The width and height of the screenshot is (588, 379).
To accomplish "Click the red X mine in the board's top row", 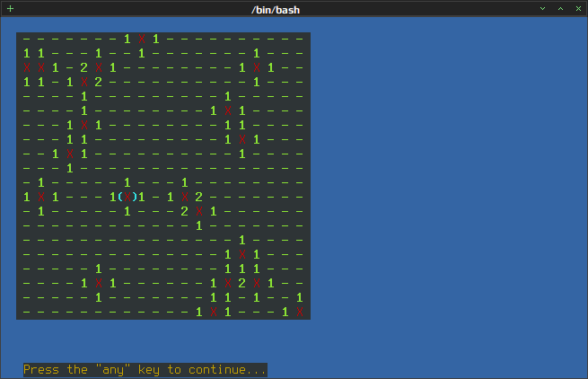I will (142, 39).
